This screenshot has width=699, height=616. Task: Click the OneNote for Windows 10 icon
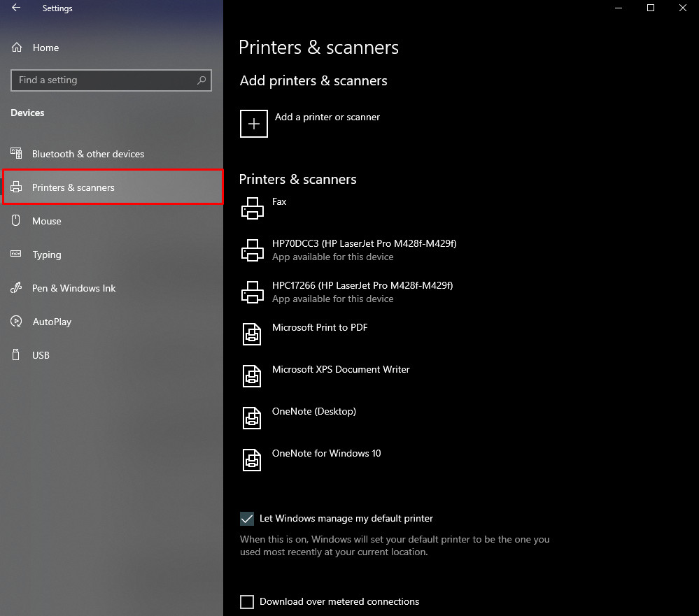click(252, 459)
